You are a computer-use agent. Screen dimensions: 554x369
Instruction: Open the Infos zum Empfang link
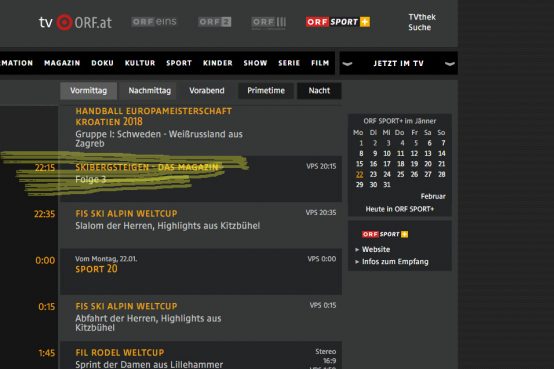click(x=395, y=262)
